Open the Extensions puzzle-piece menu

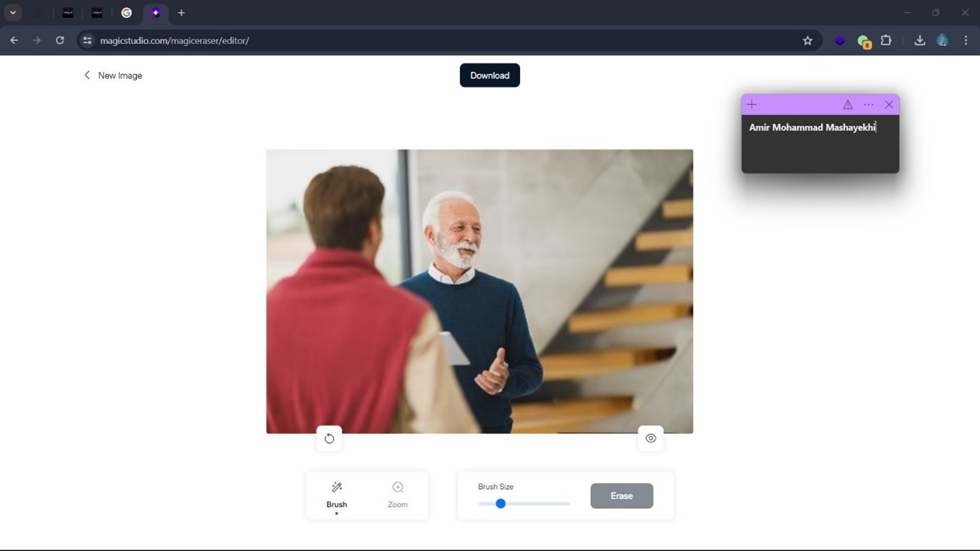[886, 40]
